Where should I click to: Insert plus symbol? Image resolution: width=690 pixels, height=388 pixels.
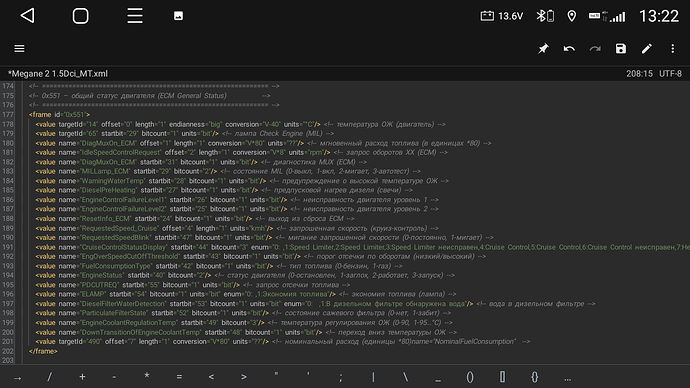pyautogui.click(x=82, y=377)
